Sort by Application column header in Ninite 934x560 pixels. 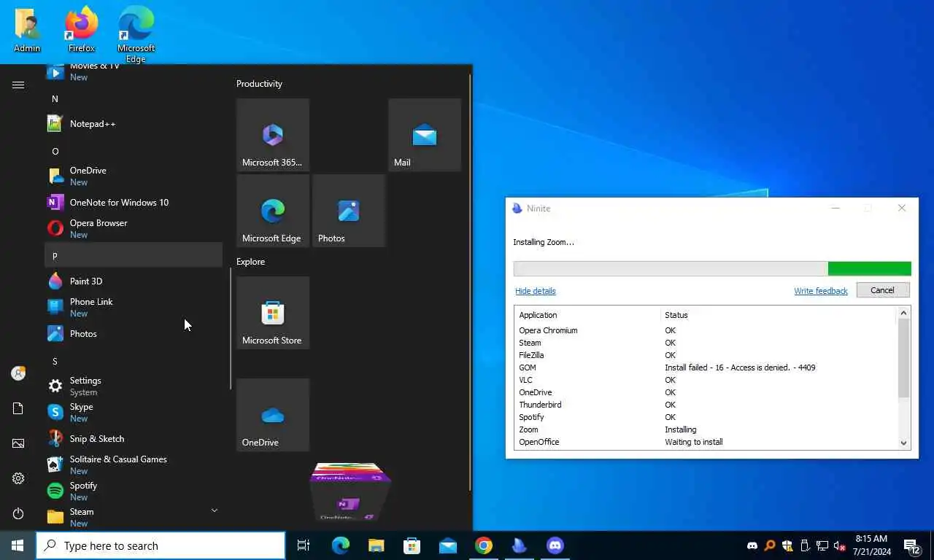(587, 315)
